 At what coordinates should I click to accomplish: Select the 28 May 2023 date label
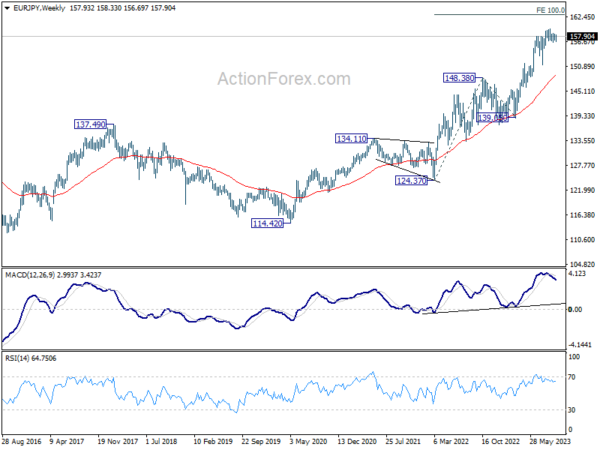[550, 442]
